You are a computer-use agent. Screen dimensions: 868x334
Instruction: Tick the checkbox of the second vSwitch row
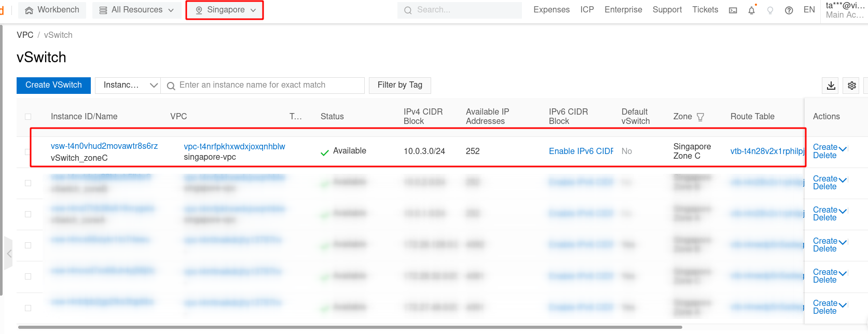click(x=28, y=183)
